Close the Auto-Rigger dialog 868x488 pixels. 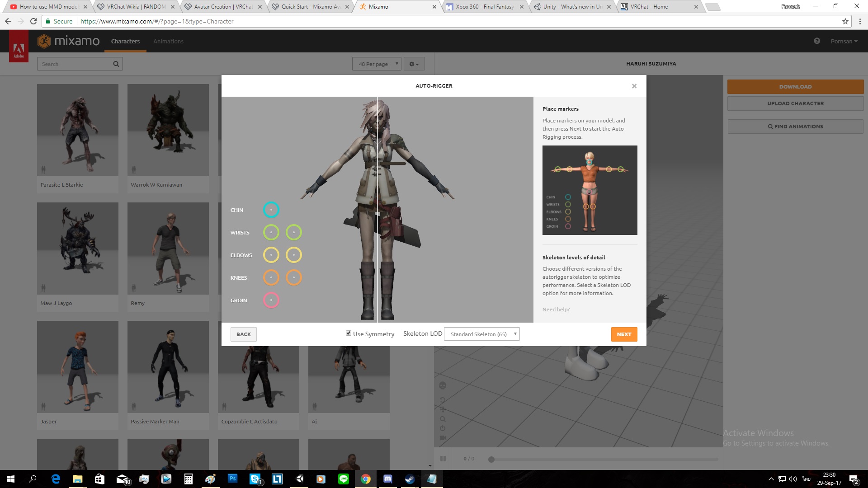(634, 86)
